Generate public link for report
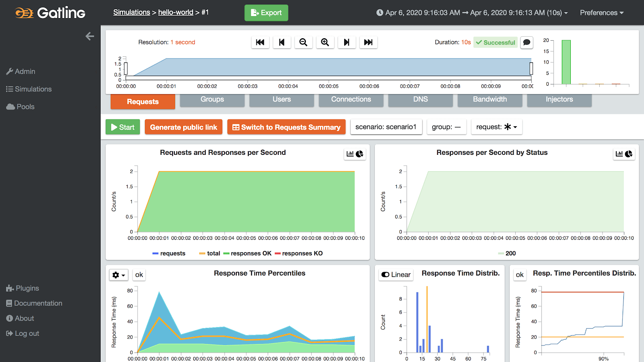Image resolution: width=644 pixels, height=362 pixels. coord(184,127)
